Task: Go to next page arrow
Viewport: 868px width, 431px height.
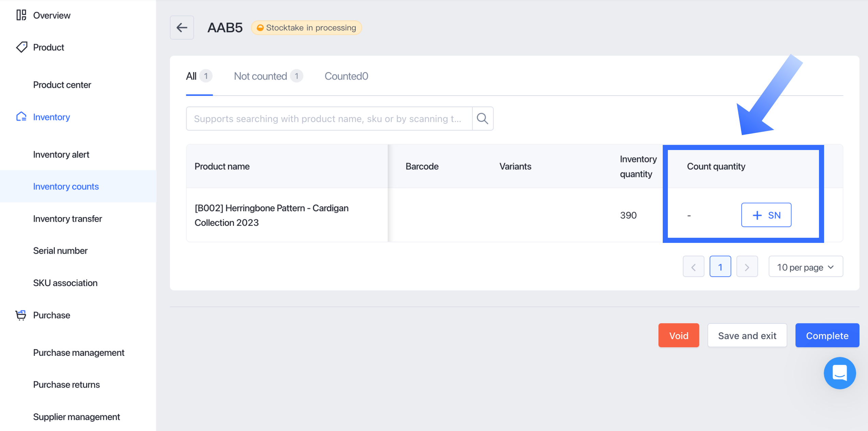Action: (x=747, y=267)
